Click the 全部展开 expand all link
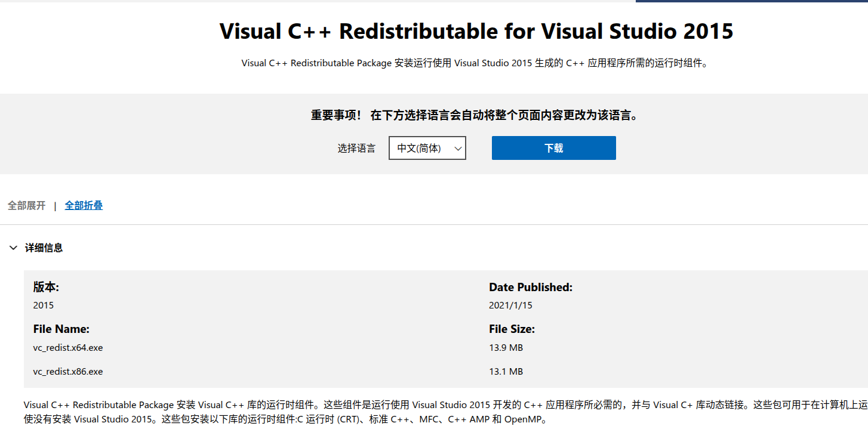868x426 pixels. pos(26,205)
